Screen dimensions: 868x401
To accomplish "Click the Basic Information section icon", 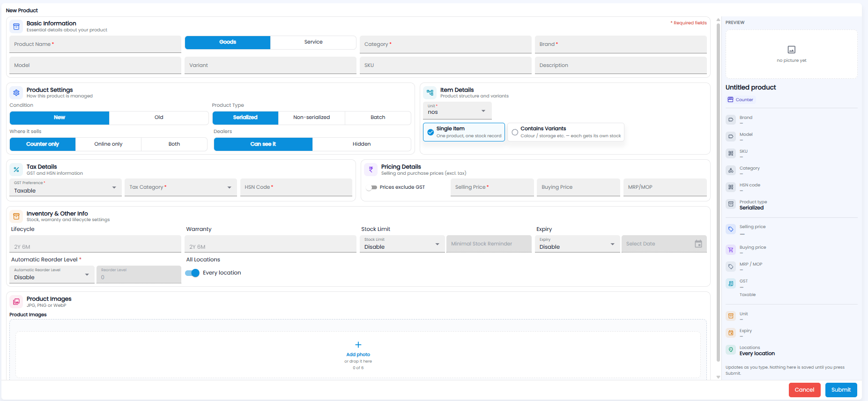I will [16, 26].
